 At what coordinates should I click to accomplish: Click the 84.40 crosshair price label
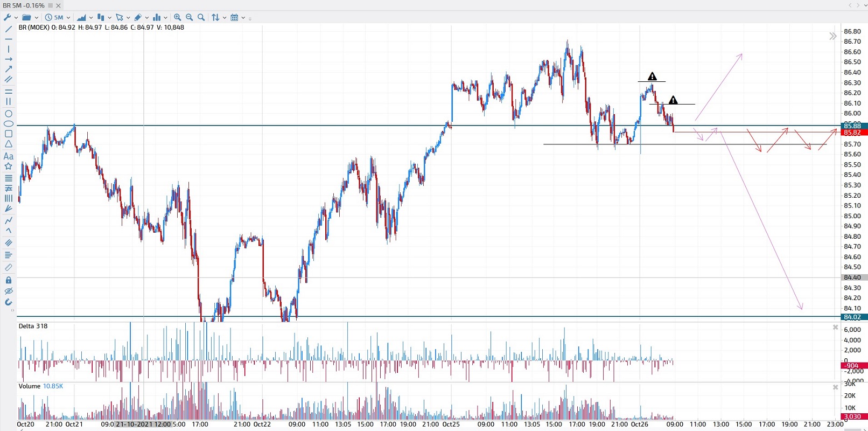pos(854,277)
